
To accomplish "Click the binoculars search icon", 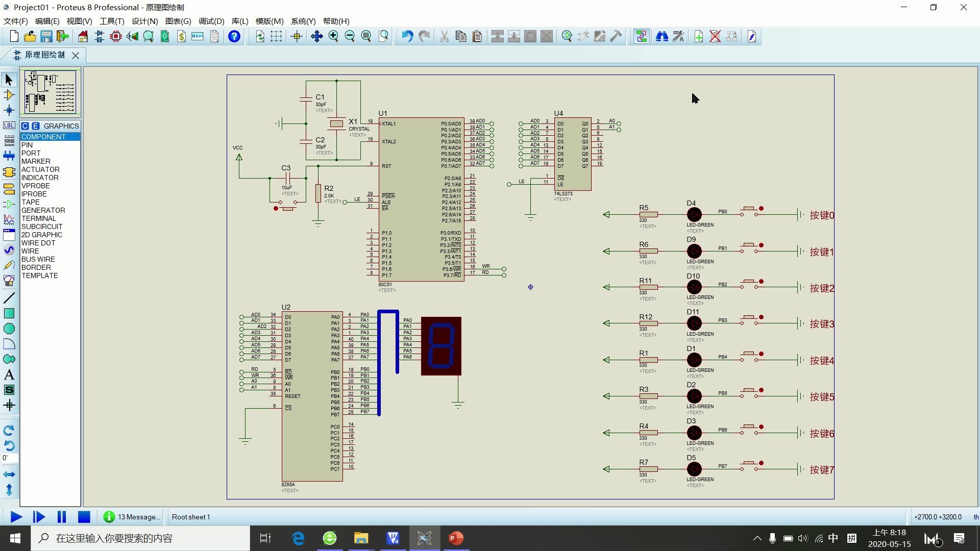I will tap(662, 36).
